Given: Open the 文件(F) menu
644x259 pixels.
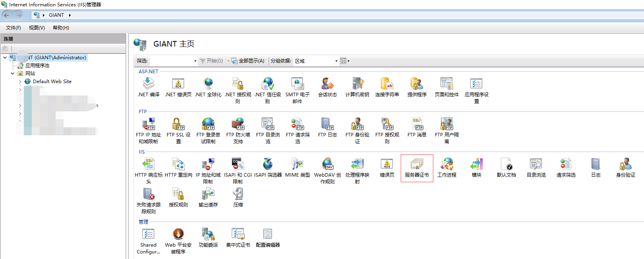Looking at the screenshot, I should [x=13, y=28].
